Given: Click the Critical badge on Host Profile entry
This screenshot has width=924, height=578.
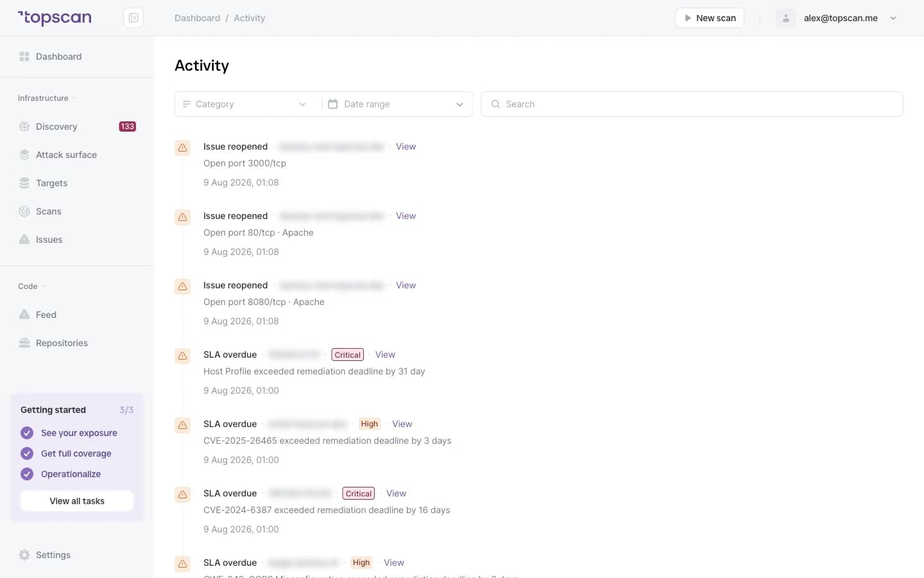Looking at the screenshot, I should [348, 355].
